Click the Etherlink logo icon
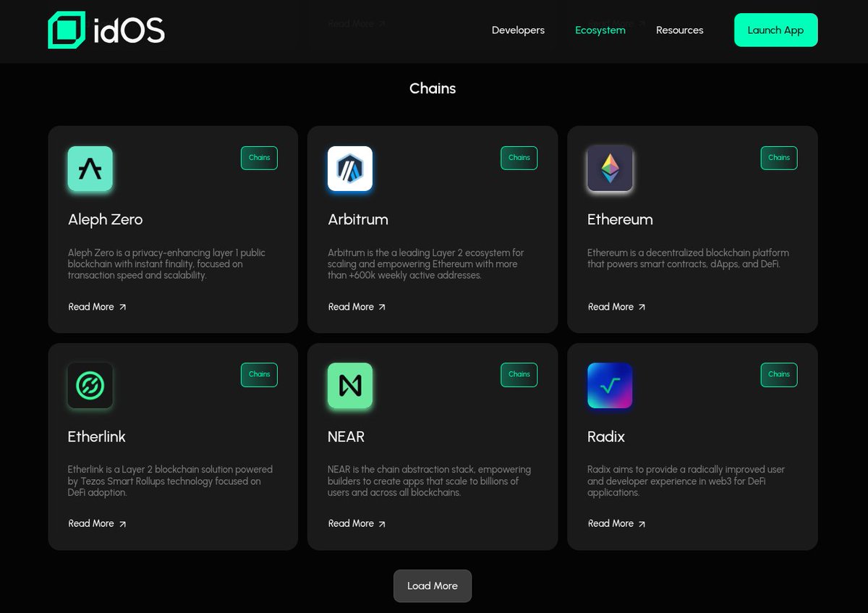This screenshot has height=613, width=868. 90,386
